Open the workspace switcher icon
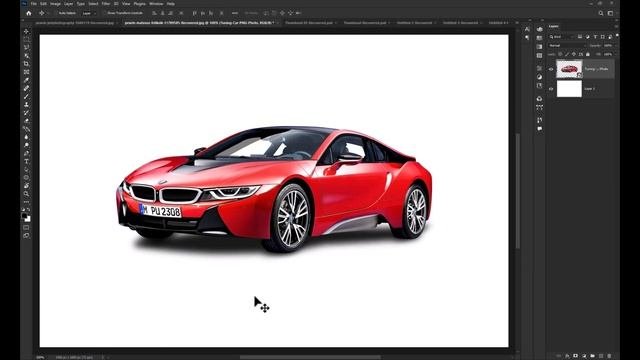Image resolution: width=640 pixels, height=360 pixels. click(x=610, y=13)
